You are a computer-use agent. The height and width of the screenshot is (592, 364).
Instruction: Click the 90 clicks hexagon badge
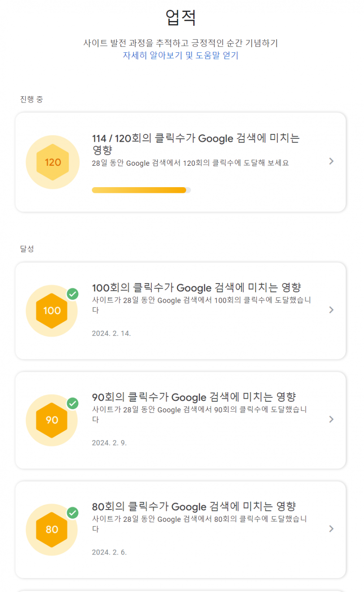[x=52, y=420]
